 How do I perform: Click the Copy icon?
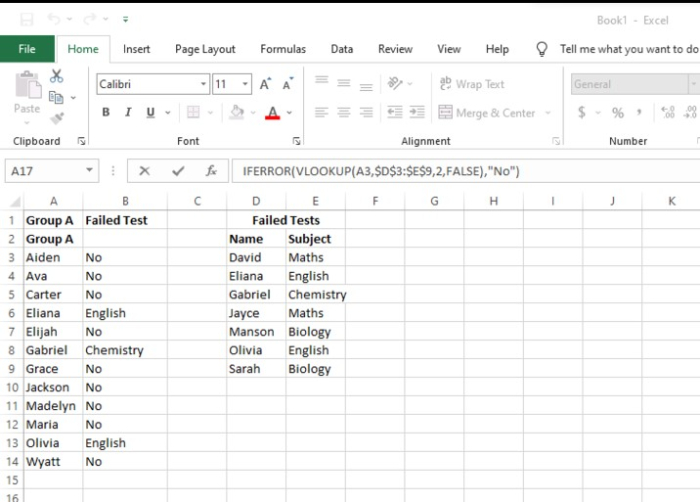coord(56,97)
